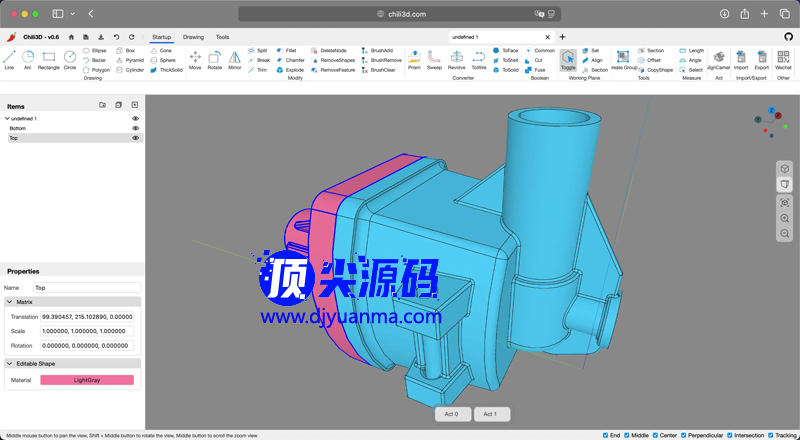Choose the Circle tool in the ribbon
Viewport: 800px width, 440px height.
tap(70, 58)
